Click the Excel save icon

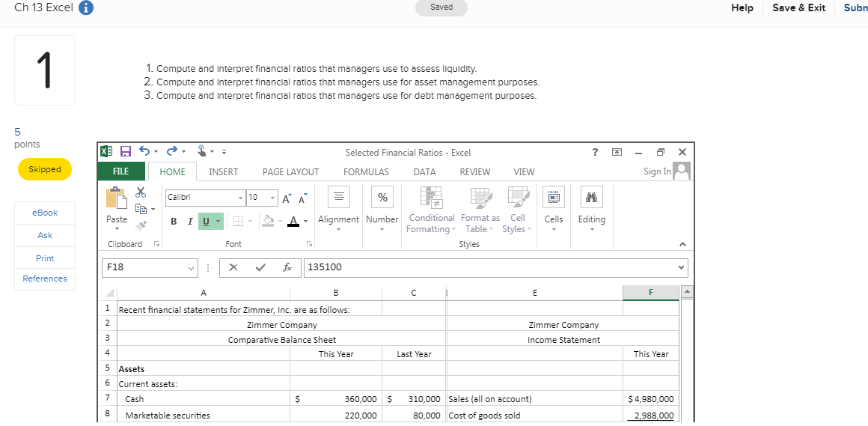[x=125, y=152]
